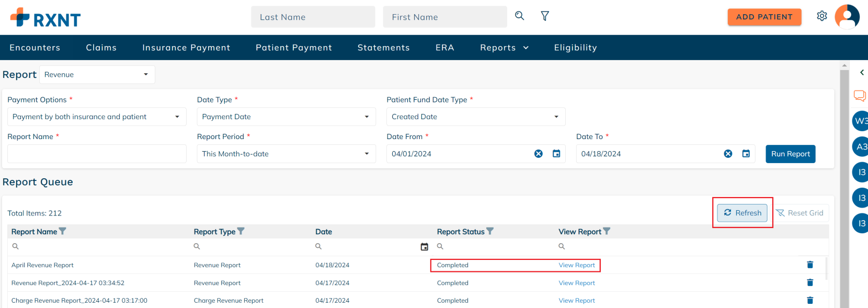Viewport: 868px width, 308px height.
Task: Expand the Payment Options dropdown
Action: (x=97, y=117)
